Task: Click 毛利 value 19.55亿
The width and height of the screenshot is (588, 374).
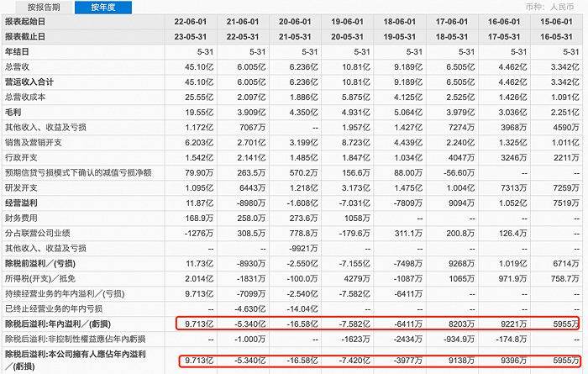Action: tap(199, 112)
